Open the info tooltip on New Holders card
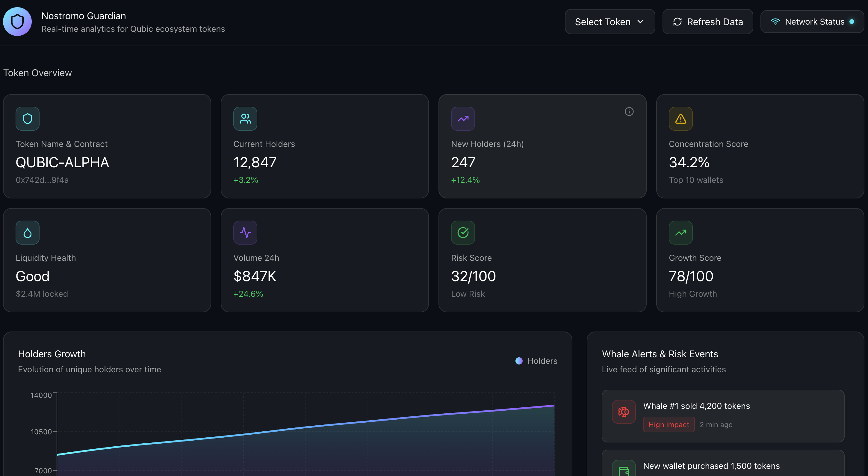Screen dimensions: 868x476 [629, 111]
